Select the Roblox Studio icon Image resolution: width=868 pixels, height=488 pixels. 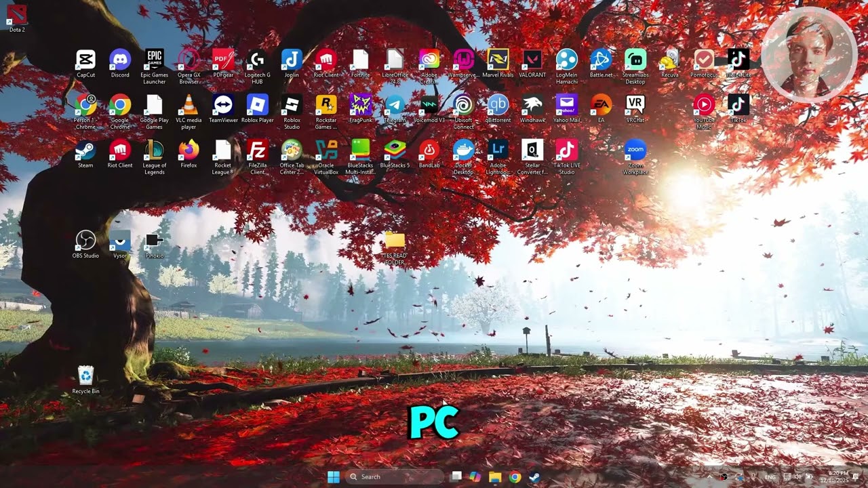[x=292, y=111]
